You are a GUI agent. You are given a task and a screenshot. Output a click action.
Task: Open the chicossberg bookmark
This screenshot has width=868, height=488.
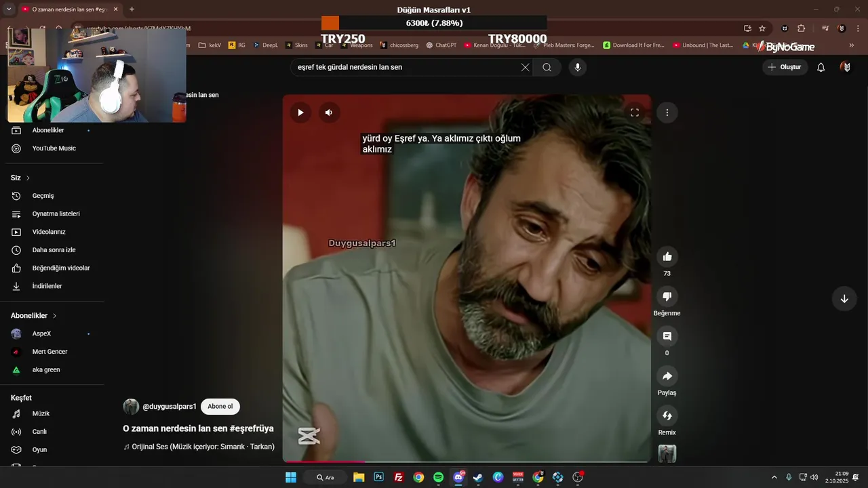click(x=400, y=45)
